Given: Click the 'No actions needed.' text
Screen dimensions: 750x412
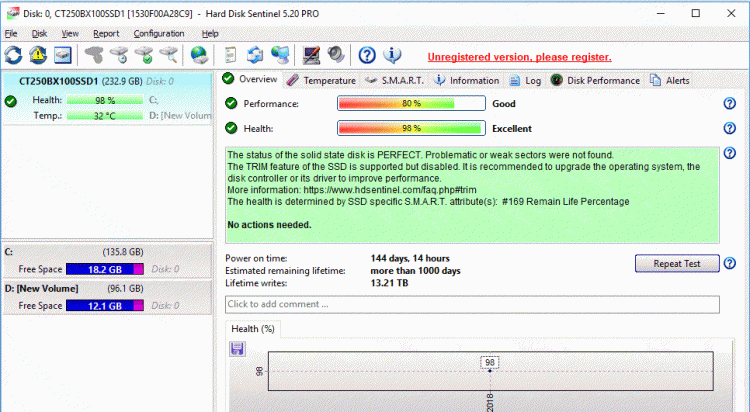Looking at the screenshot, I should coord(269,225).
